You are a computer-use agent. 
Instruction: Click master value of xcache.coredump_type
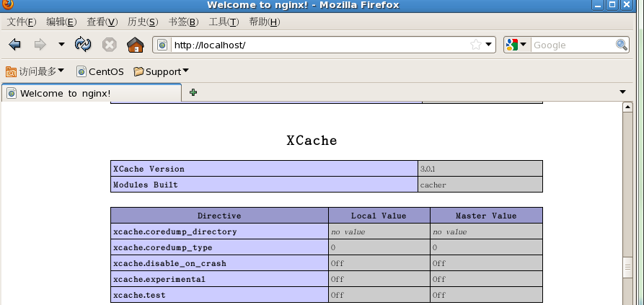click(486, 247)
